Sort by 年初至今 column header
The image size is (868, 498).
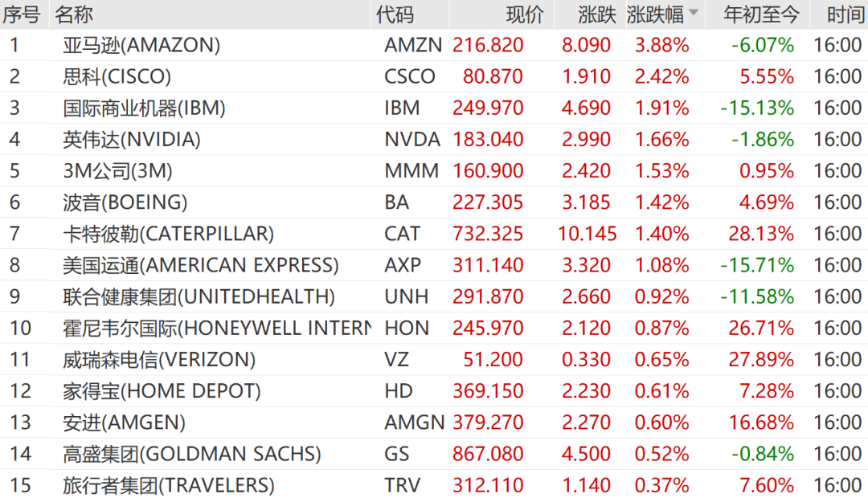point(761,14)
